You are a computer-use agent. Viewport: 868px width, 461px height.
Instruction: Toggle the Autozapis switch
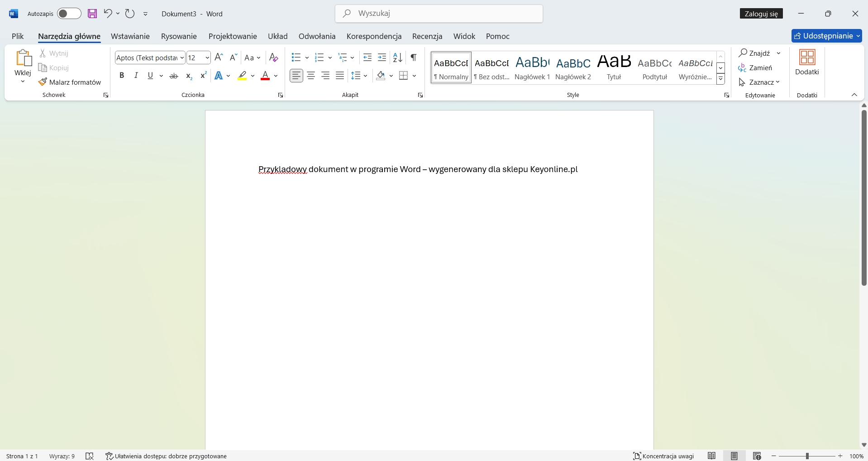[69, 14]
